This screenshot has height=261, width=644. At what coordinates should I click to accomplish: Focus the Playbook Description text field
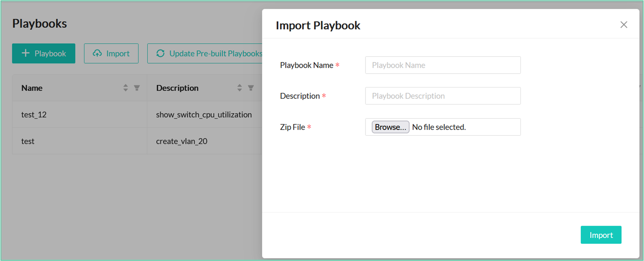pyautogui.click(x=443, y=96)
